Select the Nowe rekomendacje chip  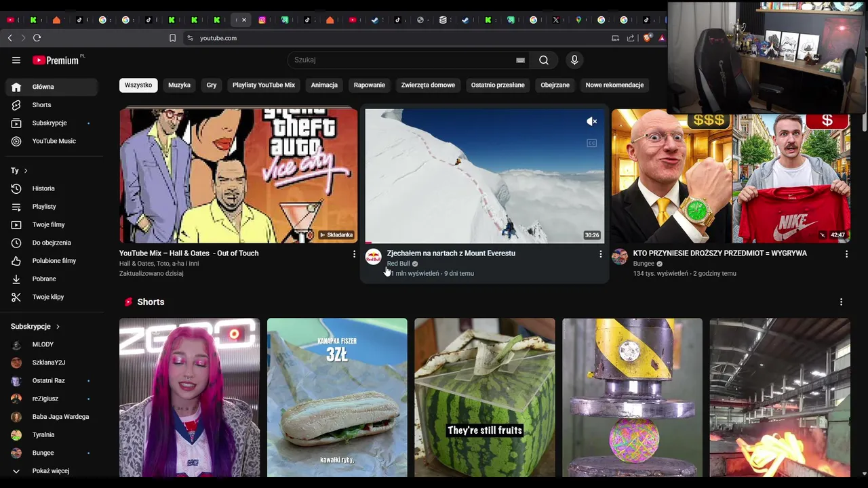614,85
